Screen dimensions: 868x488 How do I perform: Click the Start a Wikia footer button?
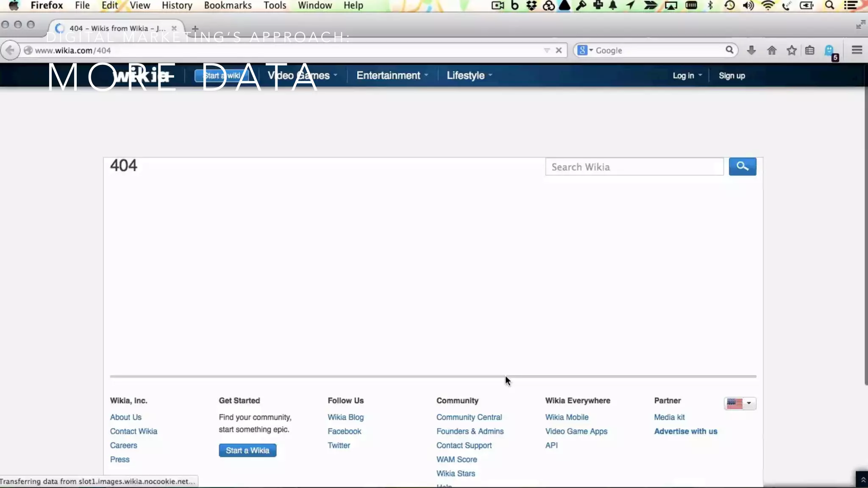coord(248,450)
